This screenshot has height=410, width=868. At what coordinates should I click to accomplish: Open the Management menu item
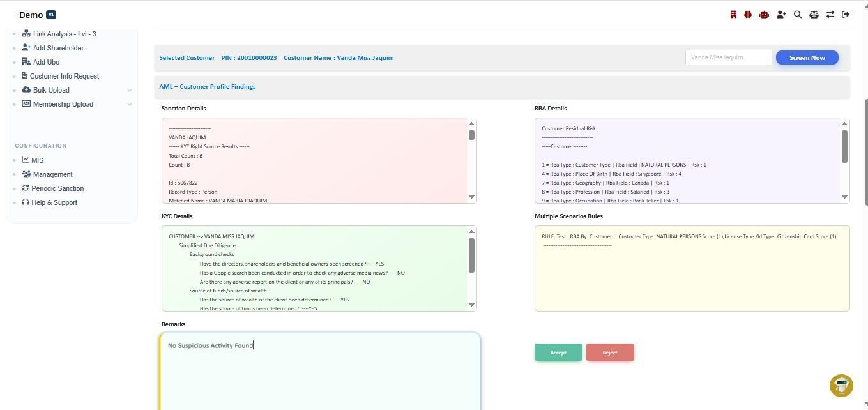tap(52, 174)
